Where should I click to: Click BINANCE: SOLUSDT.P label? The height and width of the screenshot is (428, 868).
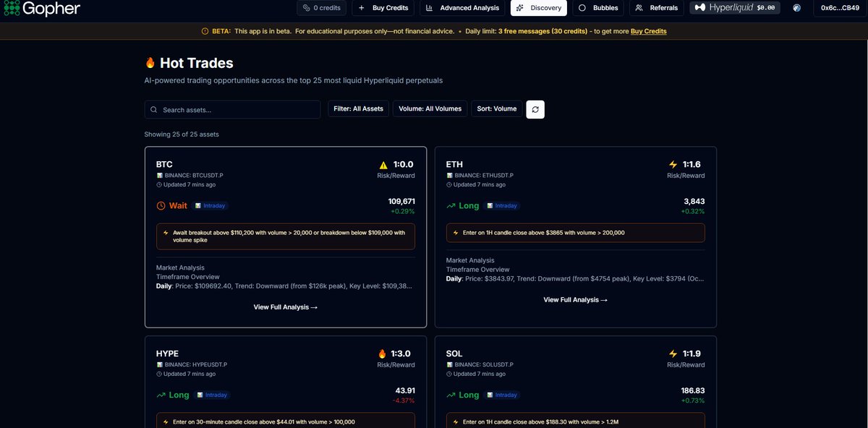[484, 365]
